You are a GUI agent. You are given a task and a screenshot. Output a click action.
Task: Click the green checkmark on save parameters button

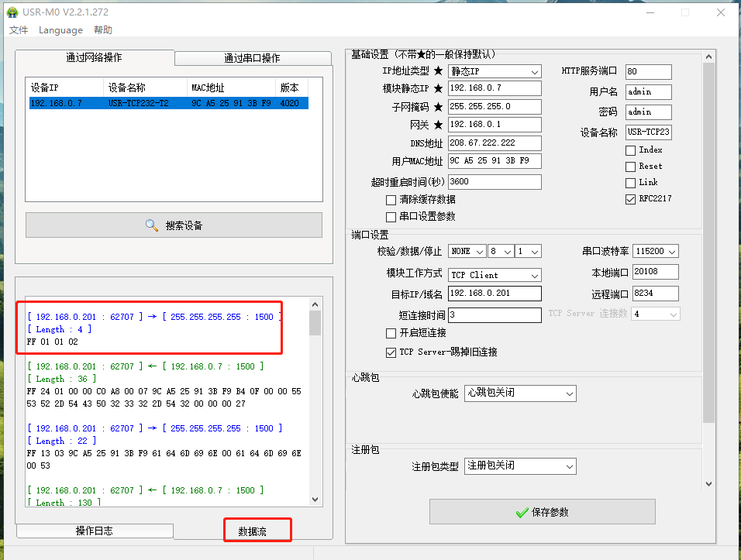[522, 512]
